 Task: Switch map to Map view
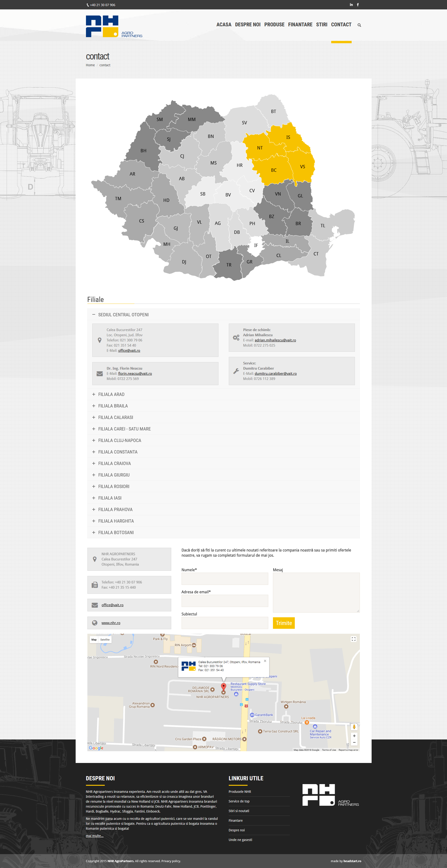[x=94, y=640]
